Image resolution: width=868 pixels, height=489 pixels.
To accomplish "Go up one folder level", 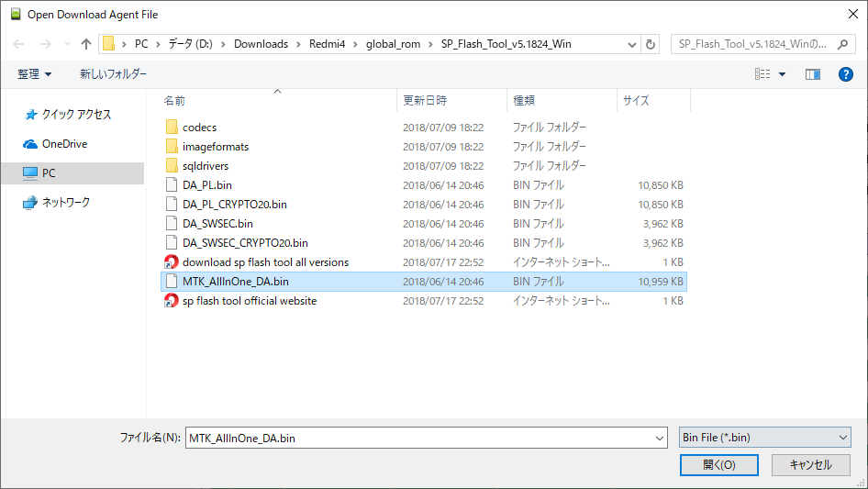I will click(86, 44).
